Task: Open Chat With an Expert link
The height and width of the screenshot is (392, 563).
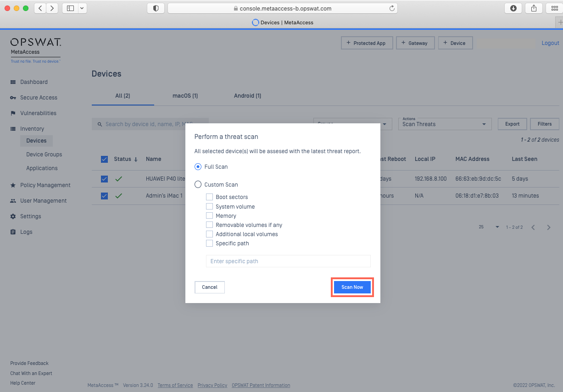Action: (x=31, y=373)
